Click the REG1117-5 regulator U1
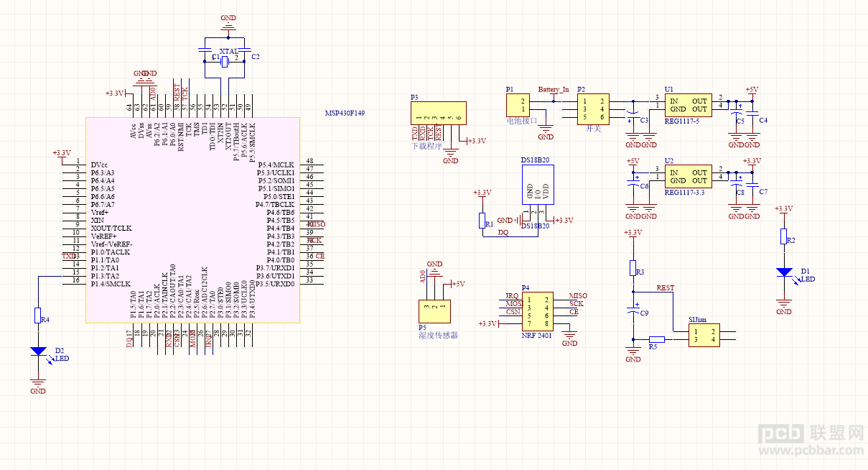Image resolution: width=868 pixels, height=470 pixels. tap(687, 106)
